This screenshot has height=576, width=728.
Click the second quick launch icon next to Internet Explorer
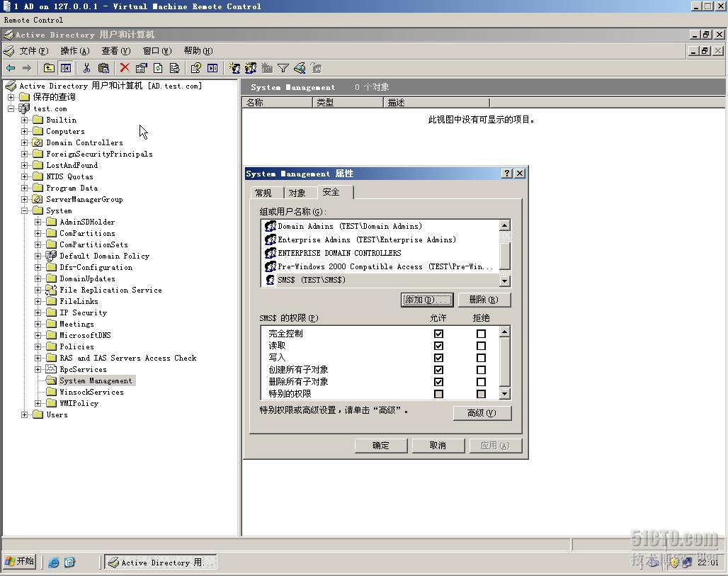[69, 563]
